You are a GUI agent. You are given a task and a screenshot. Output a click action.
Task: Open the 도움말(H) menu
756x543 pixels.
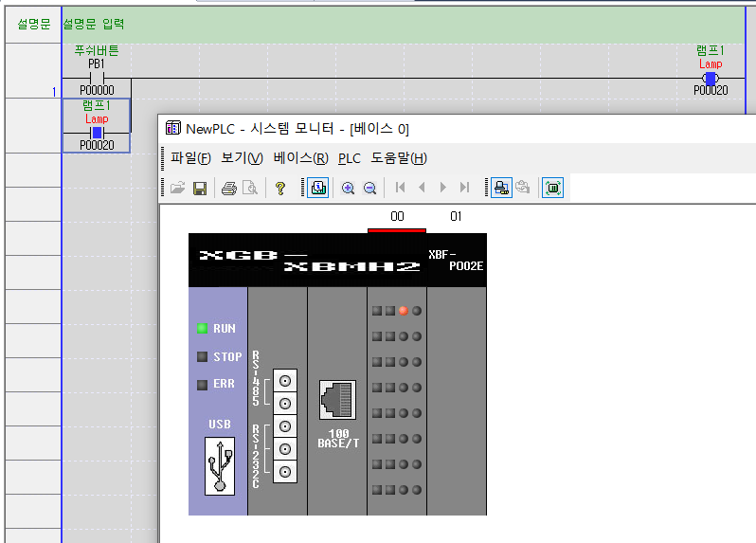click(x=399, y=158)
